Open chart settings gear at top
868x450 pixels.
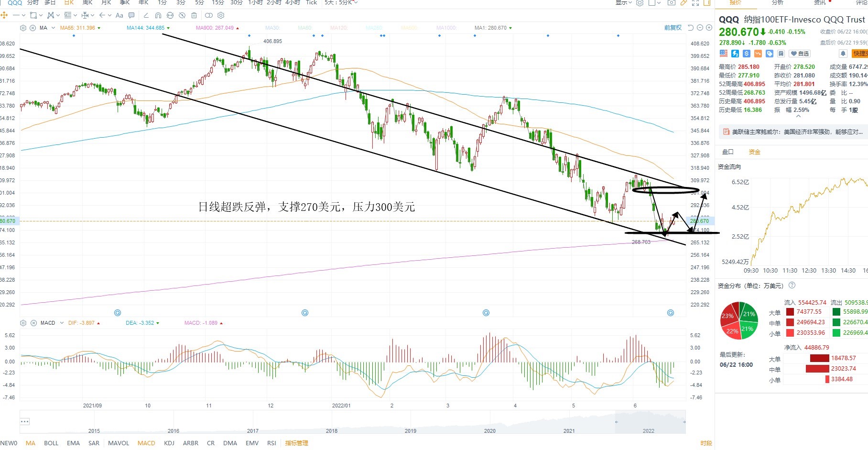(x=640, y=2)
